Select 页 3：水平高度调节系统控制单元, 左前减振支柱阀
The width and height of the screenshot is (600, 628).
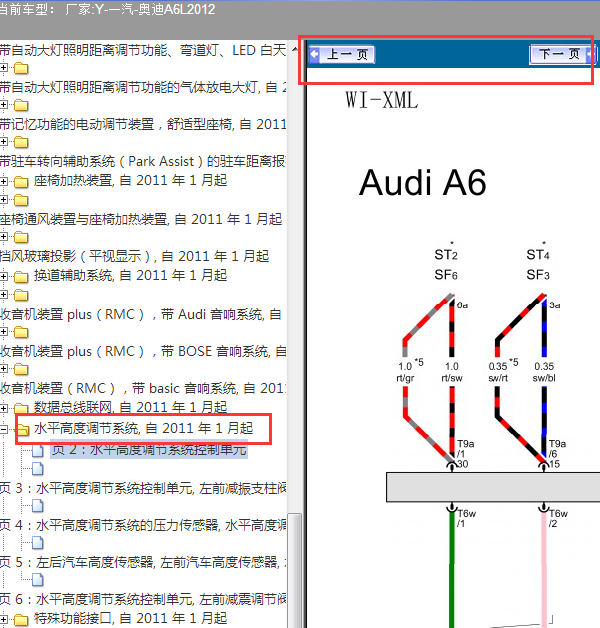(x=143, y=488)
